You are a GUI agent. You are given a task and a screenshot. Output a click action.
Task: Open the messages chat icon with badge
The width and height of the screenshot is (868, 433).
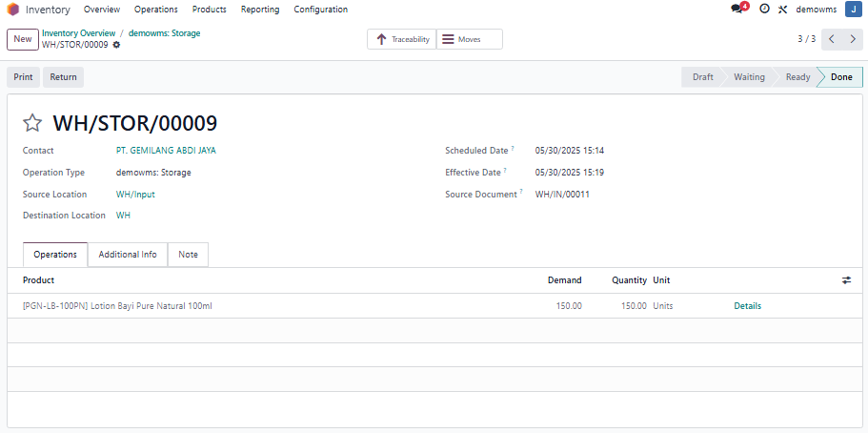pos(738,9)
